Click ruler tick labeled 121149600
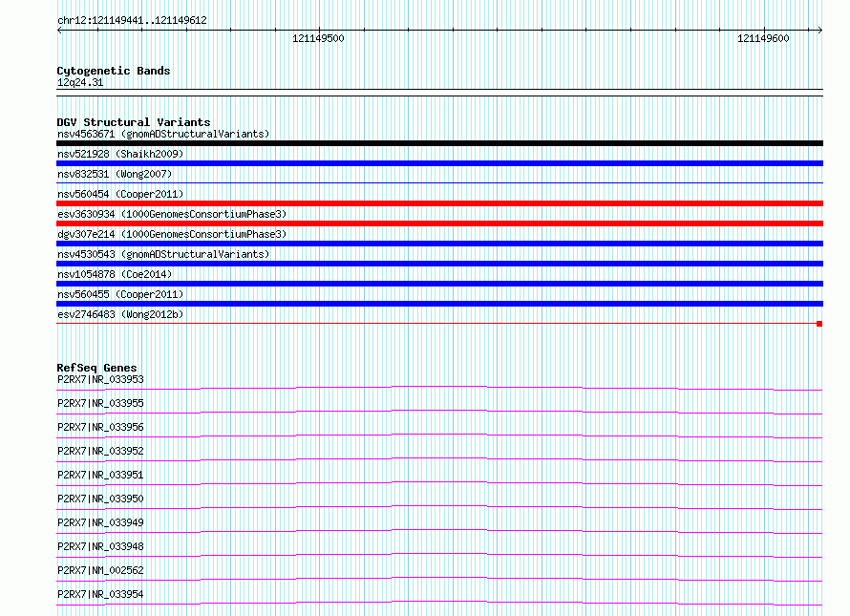 [x=763, y=38]
